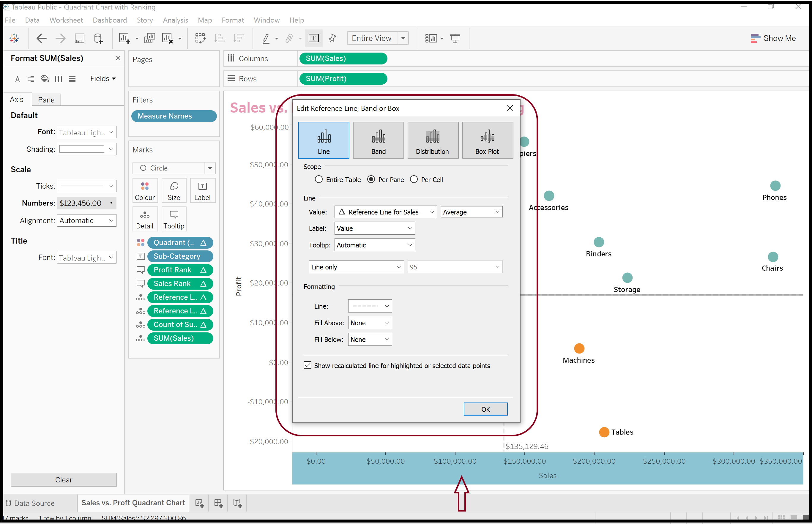Open the Ticks colour swatch dropdown

coord(86,186)
